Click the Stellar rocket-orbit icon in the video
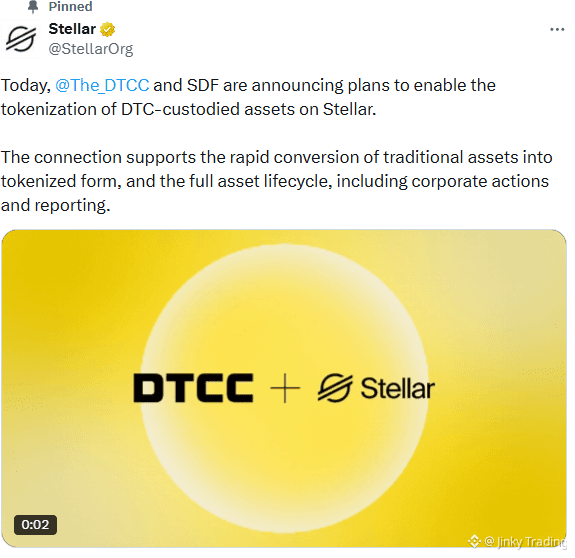 coord(335,388)
